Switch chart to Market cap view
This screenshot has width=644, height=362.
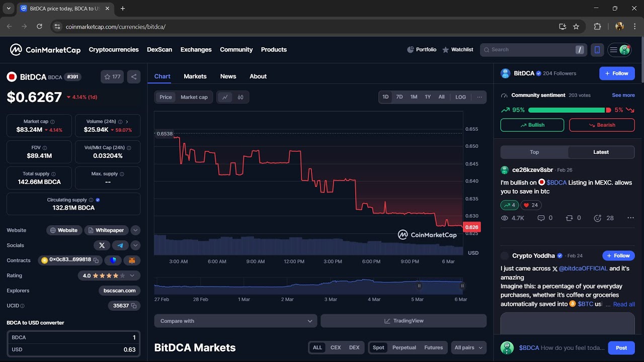pyautogui.click(x=194, y=97)
